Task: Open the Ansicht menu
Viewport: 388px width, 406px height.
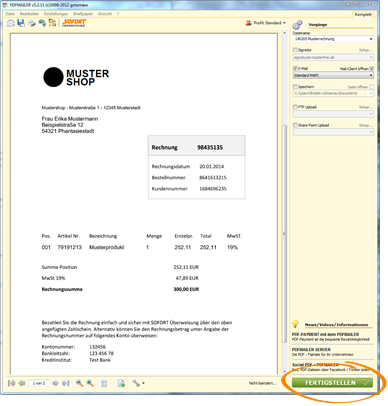Action: click(105, 14)
